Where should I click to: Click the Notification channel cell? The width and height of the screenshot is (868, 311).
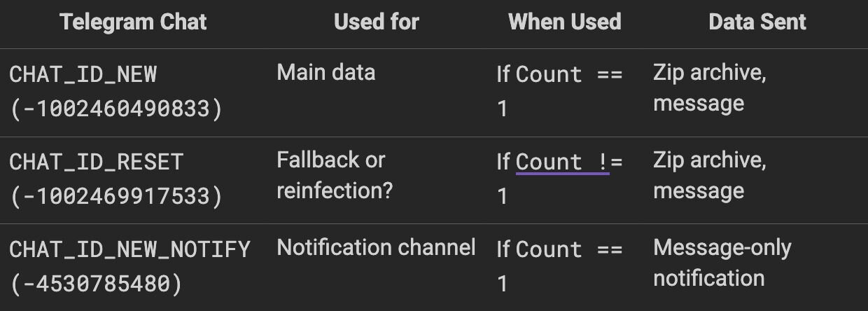pos(377,247)
